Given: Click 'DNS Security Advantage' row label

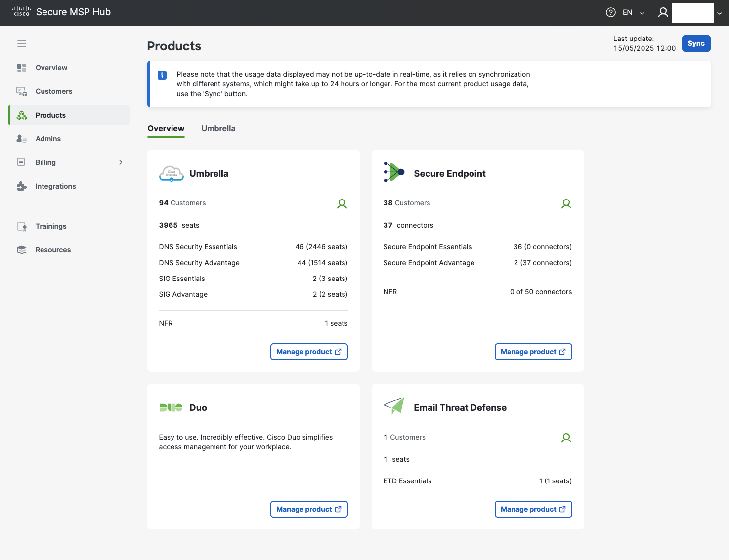Looking at the screenshot, I should tap(199, 263).
